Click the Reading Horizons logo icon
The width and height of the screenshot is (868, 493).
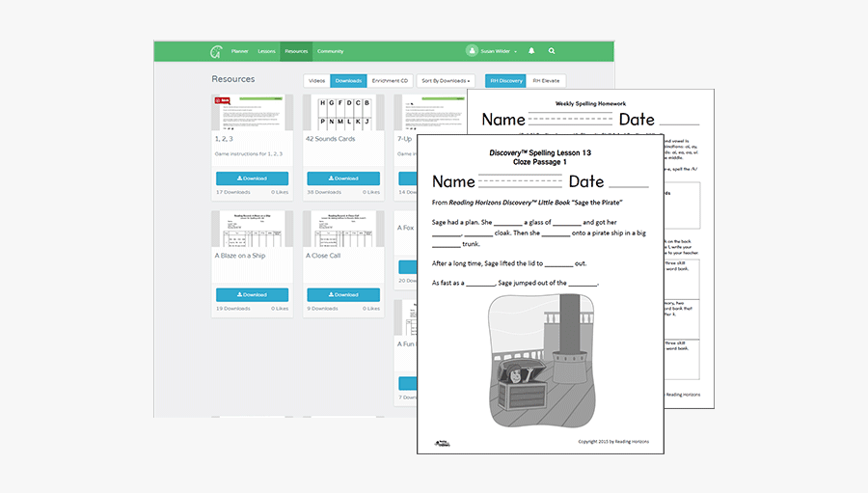point(217,51)
